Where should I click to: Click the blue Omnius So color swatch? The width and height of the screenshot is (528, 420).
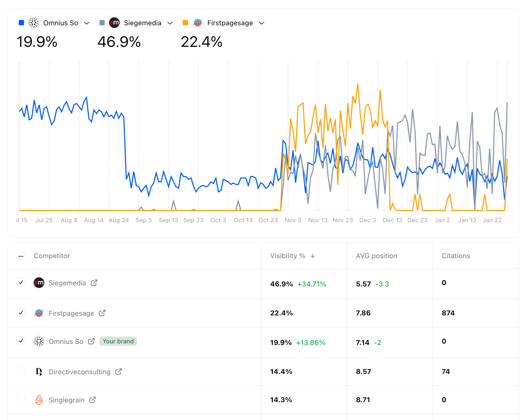click(21, 23)
